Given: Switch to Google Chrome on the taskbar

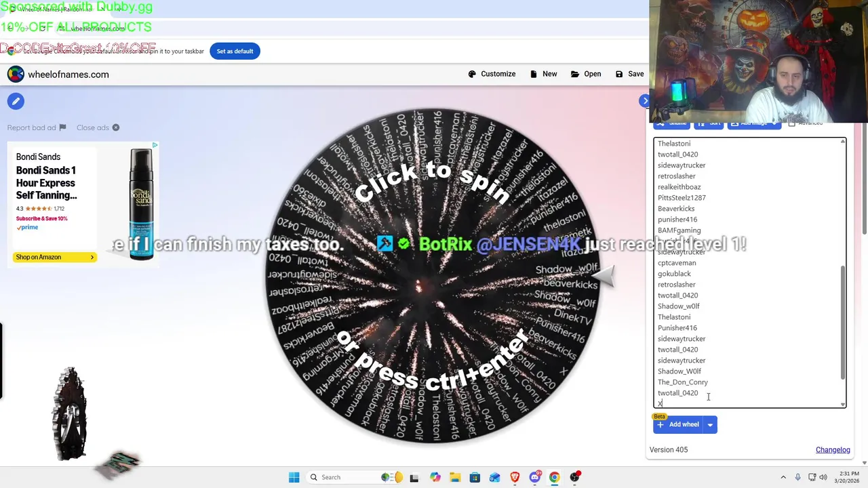Looking at the screenshot, I should click(x=555, y=477).
